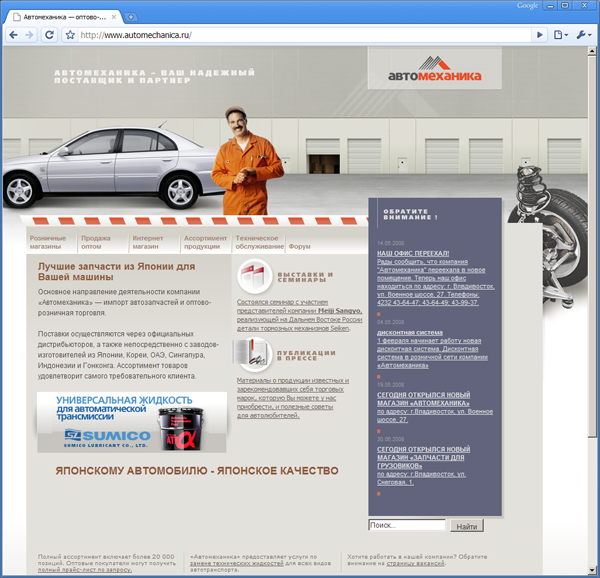This screenshot has width=600, height=578.
Task: Close the Автомеханика browser tab
Action: (x=114, y=17)
